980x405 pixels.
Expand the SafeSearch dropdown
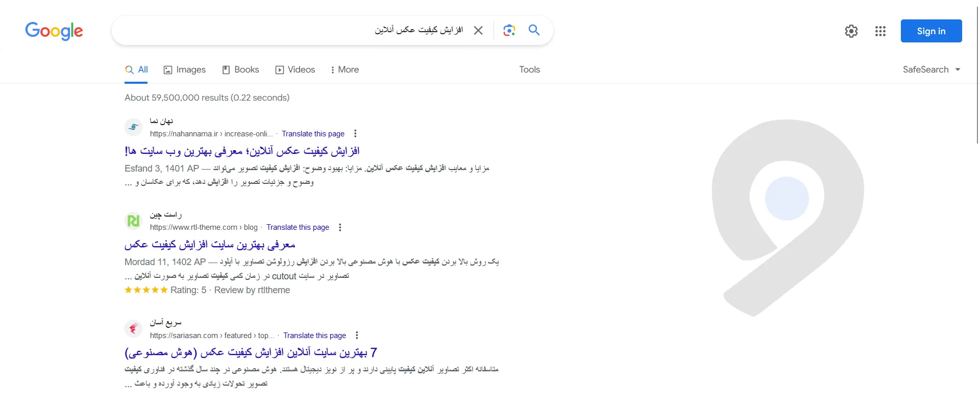pyautogui.click(x=931, y=69)
